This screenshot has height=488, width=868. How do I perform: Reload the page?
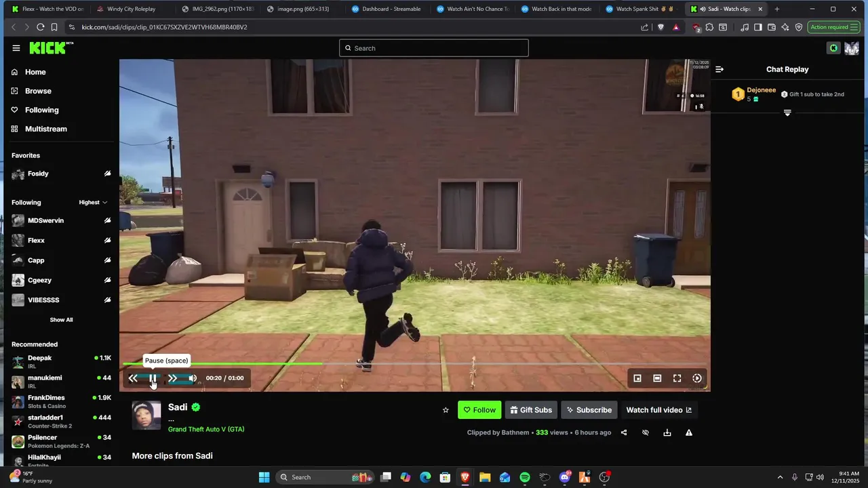(x=40, y=27)
